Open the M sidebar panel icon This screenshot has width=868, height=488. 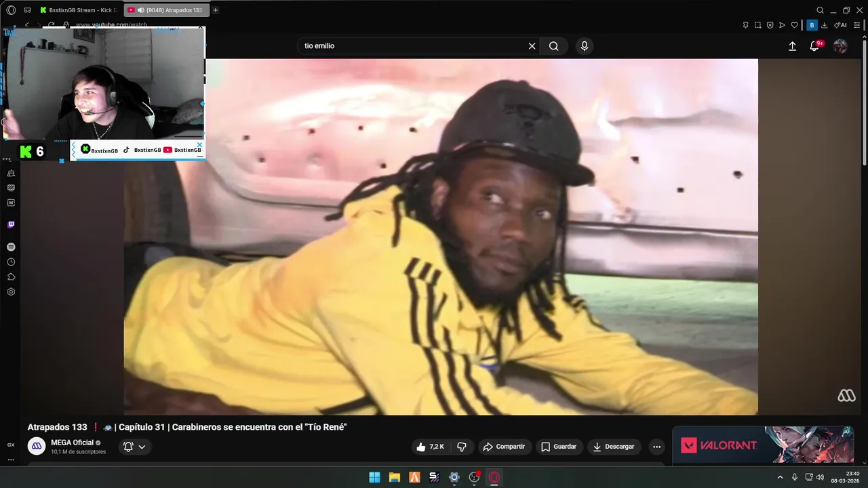point(11,203)
